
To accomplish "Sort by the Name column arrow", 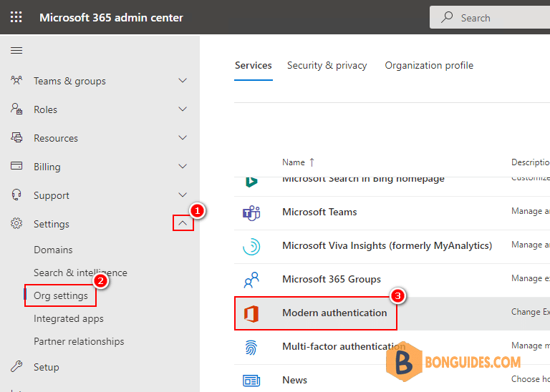I will [x=312, y=162].
